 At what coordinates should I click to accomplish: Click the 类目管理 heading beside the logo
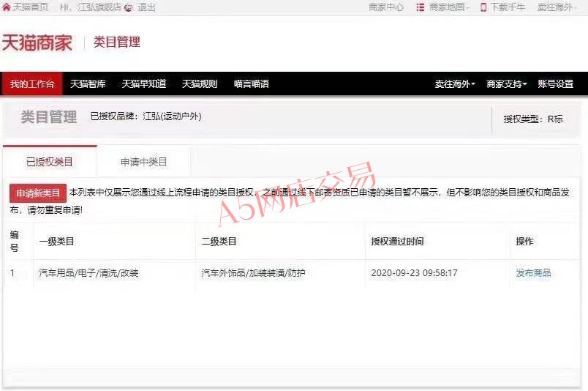[x=116, y=42]
